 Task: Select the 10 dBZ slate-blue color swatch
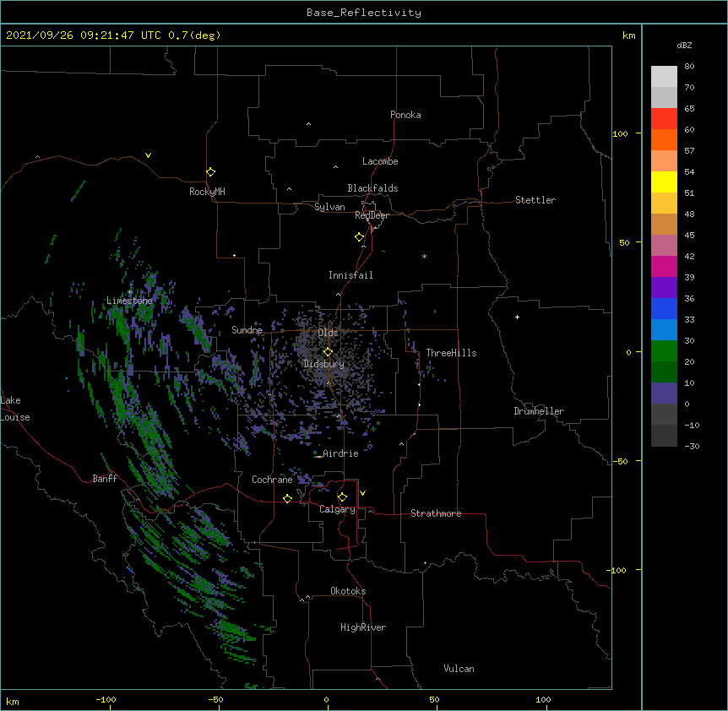pos(664,393)
